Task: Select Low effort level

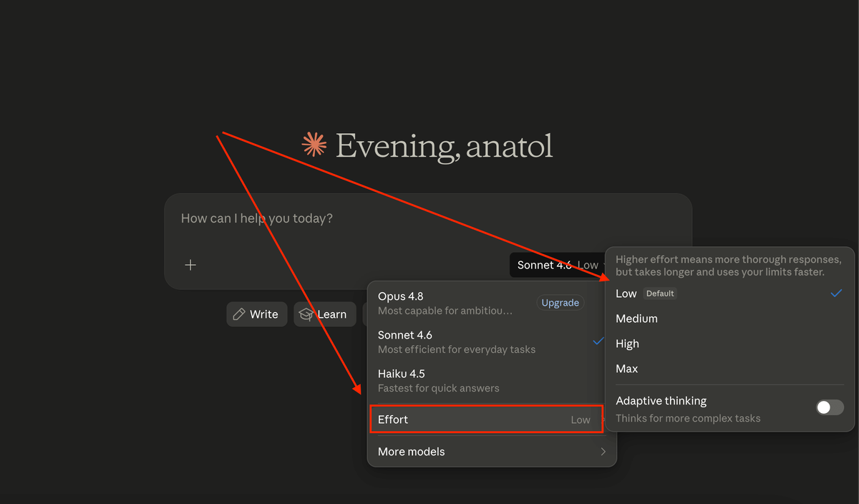Action: [729, 294]
